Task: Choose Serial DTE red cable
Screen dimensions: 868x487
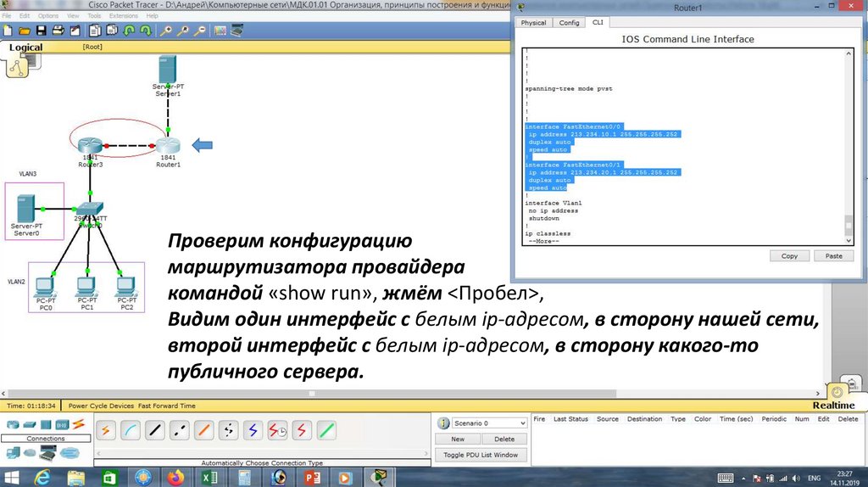Action: click(x=302, y=430)
